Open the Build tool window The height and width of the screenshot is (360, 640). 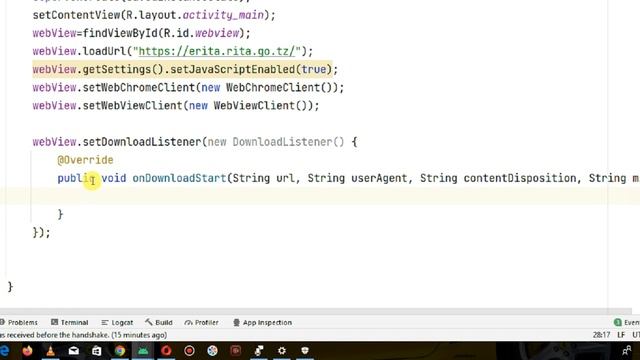159,322
